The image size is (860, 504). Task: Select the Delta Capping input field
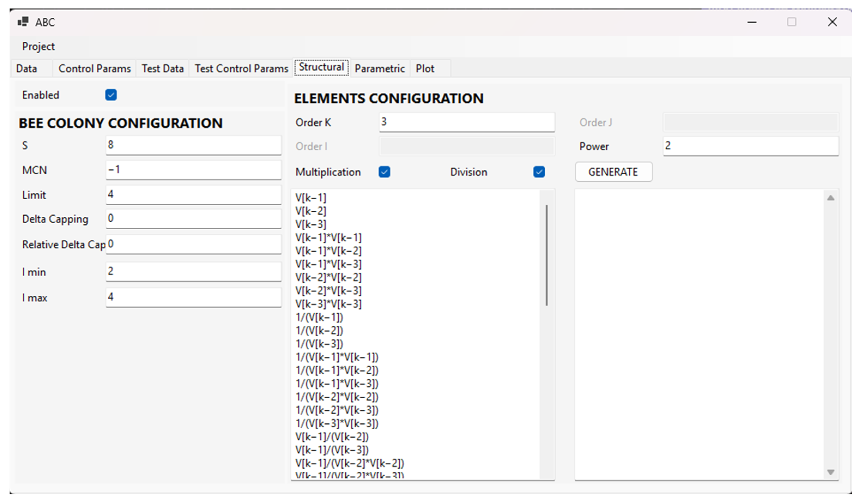pyautogui.click(x=193, y=219)
